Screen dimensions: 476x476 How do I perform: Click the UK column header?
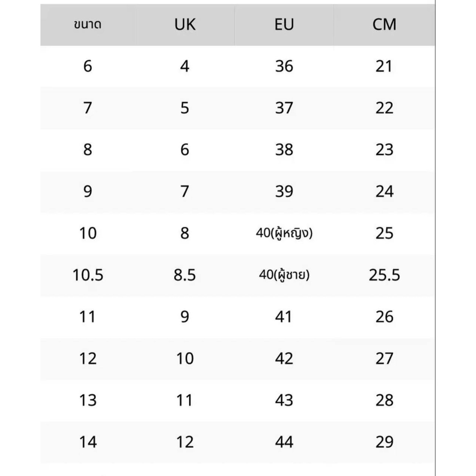point(185,25)
